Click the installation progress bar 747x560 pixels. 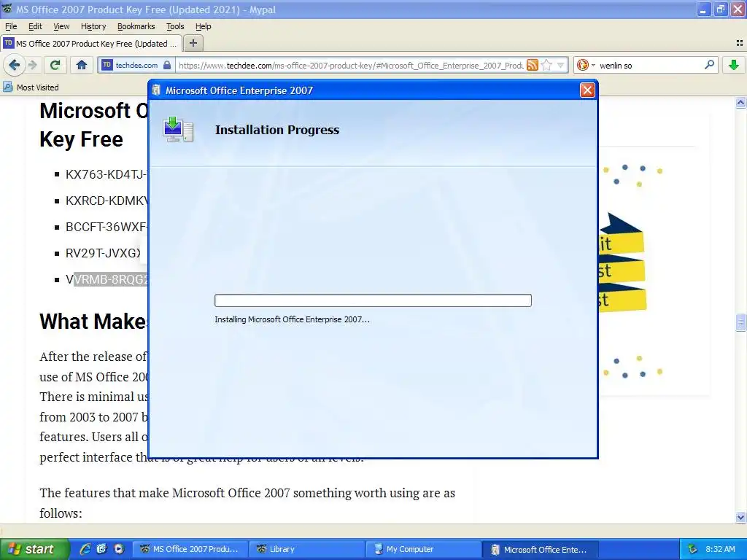[373, 300]
